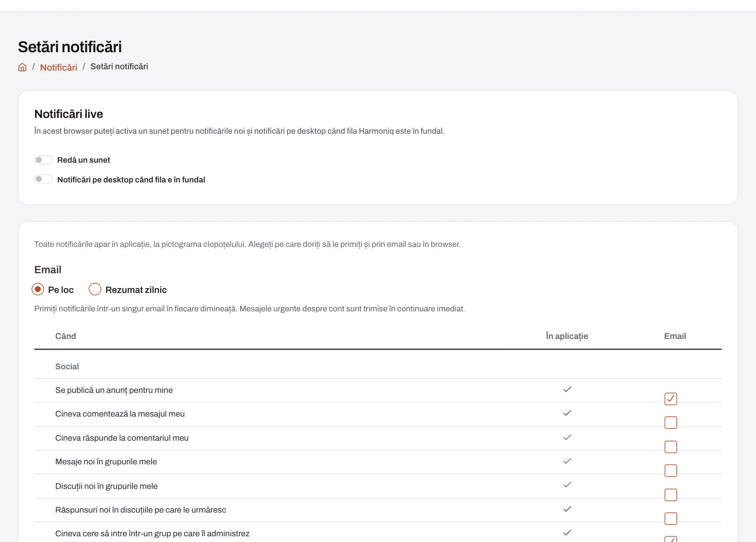Select the Rezumat zilnic radio option
The image size is (756, 542).
pyautogui.click(x=95, y=289)
